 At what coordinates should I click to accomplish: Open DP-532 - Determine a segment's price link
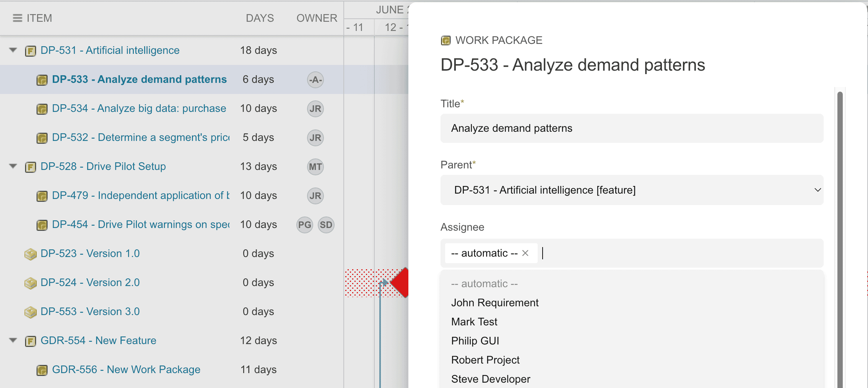point(141,137)
